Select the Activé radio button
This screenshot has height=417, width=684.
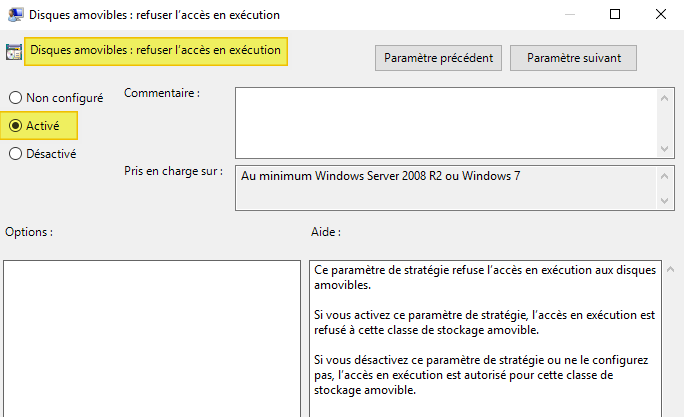click(15, 126)
